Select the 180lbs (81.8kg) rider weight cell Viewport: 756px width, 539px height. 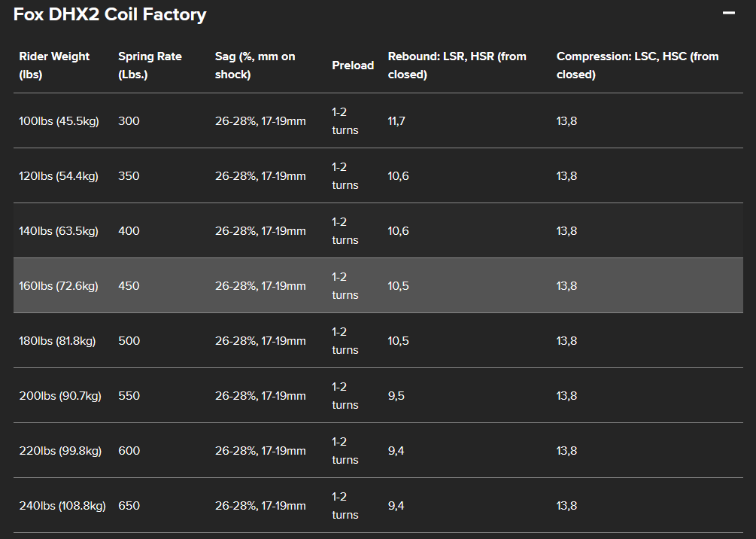click(x=57, y=341)
